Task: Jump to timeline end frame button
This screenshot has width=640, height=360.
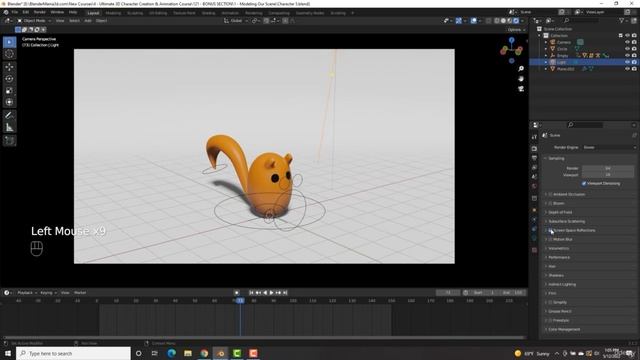Action: tap(285, 293)
